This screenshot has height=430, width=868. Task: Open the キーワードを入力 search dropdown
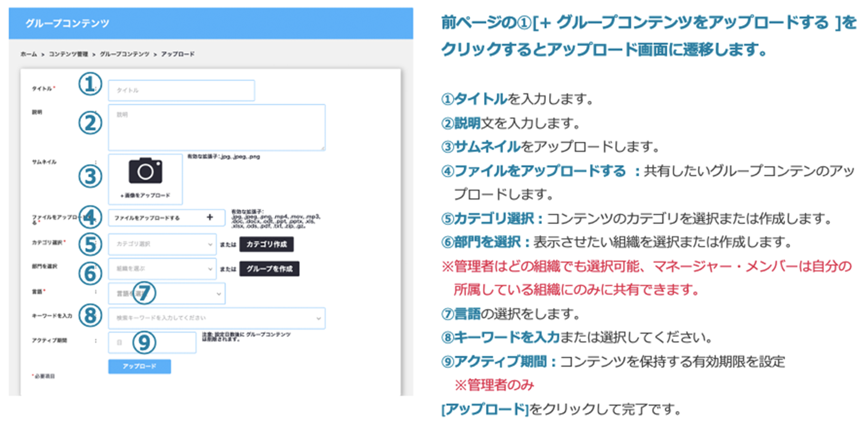pyautogui.click(x=216, y=318)
